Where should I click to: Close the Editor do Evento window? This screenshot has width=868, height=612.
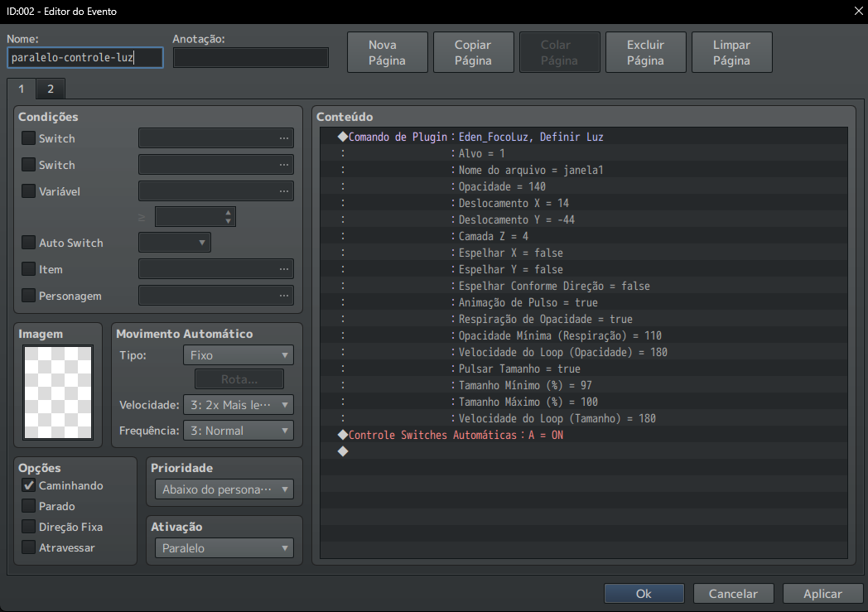(x=858, y=11)
